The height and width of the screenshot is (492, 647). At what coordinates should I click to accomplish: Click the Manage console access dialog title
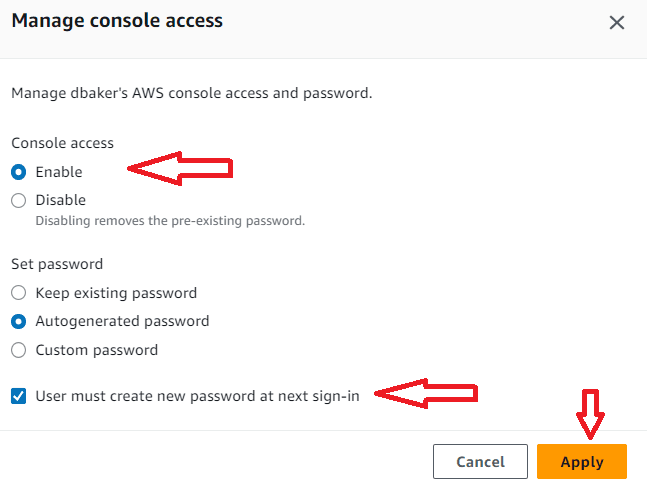click(117, 20)
